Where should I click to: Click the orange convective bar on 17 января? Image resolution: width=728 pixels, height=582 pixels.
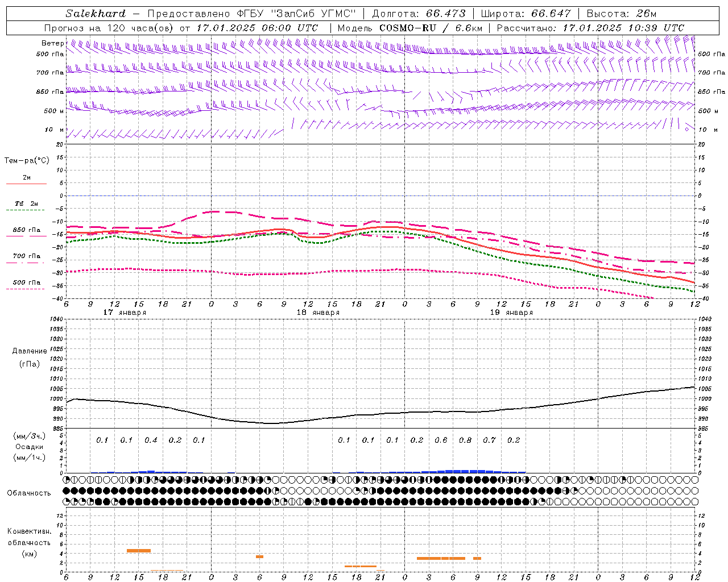click(x=139, y=550)
